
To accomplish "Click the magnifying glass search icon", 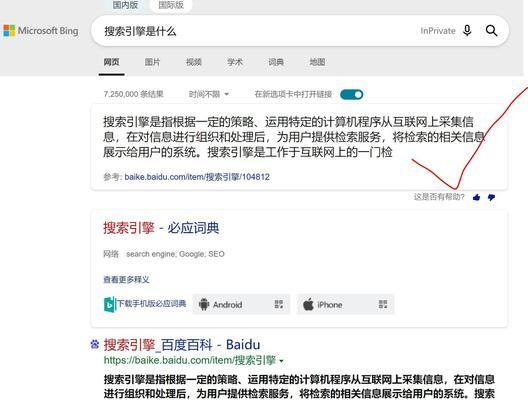I will pyautogui.click(x=491, y=31).
